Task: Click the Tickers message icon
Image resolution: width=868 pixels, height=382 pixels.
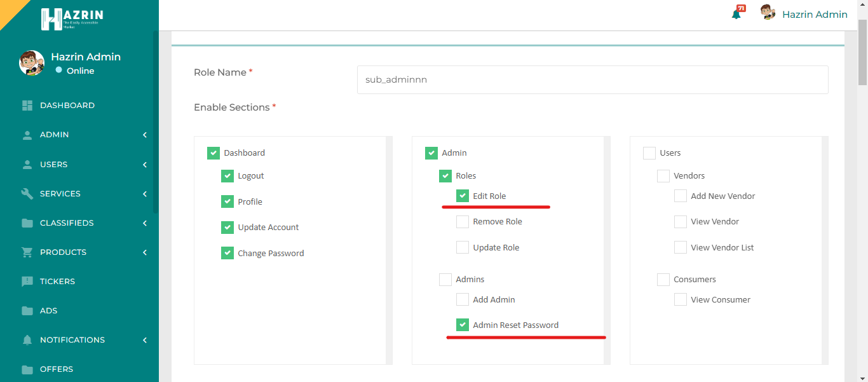Action: (x=27, y=282)
